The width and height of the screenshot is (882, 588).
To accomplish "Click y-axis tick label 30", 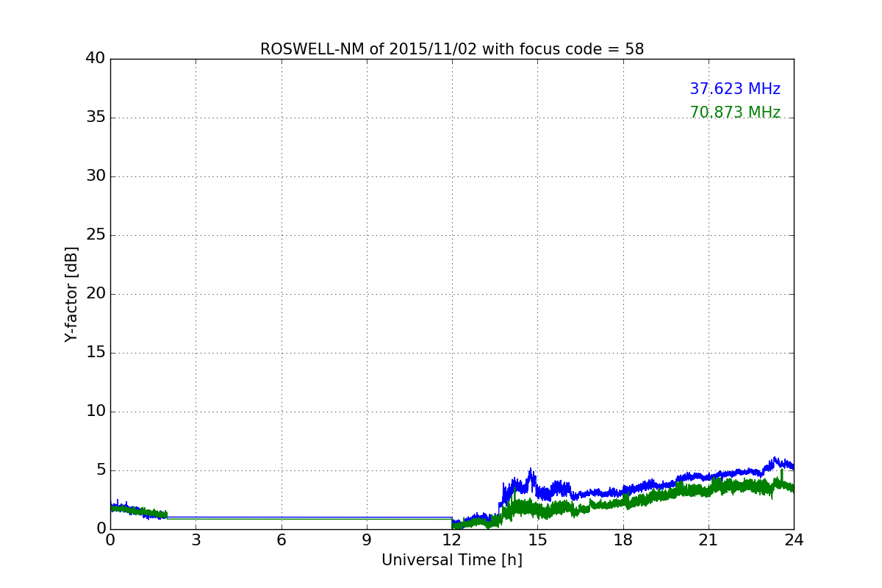I will (x=96, y=176).
